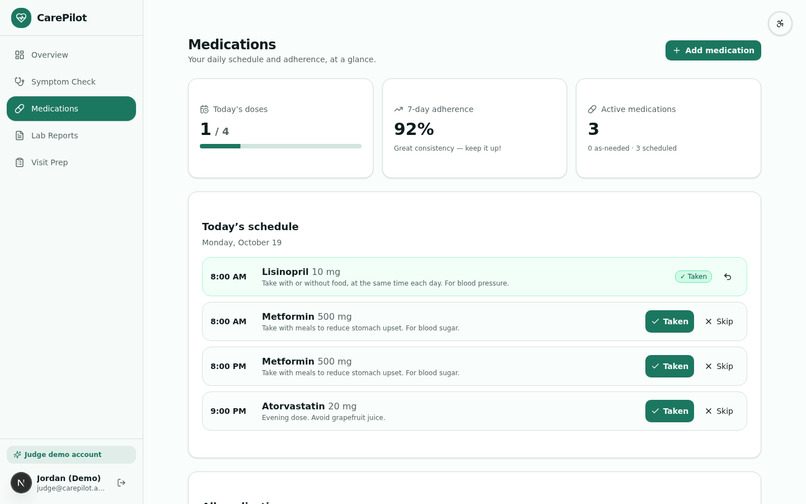Click Metformin 500 mg in 8:00 AM row
The height and width of the screenshot is (504, 806).
307,316
